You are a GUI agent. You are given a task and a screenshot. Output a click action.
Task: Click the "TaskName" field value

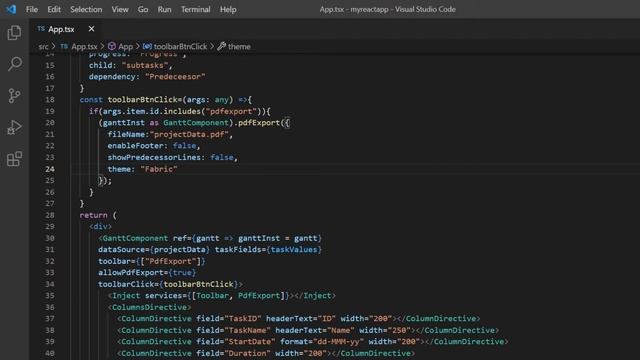click(247, 330)
